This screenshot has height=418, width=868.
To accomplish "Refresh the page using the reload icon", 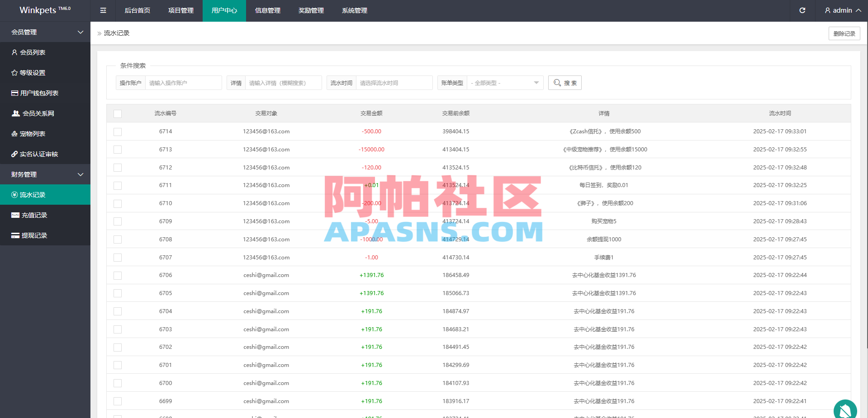I will (802, 10).
